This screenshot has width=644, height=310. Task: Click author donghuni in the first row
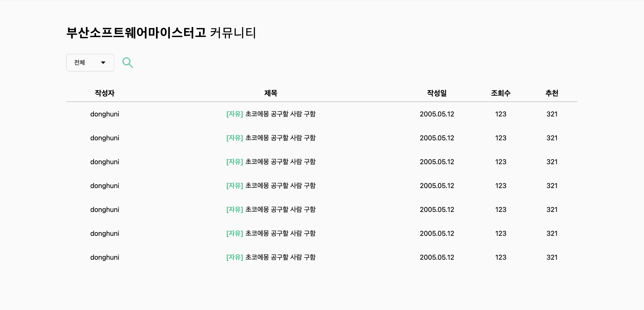pos(105,114)
